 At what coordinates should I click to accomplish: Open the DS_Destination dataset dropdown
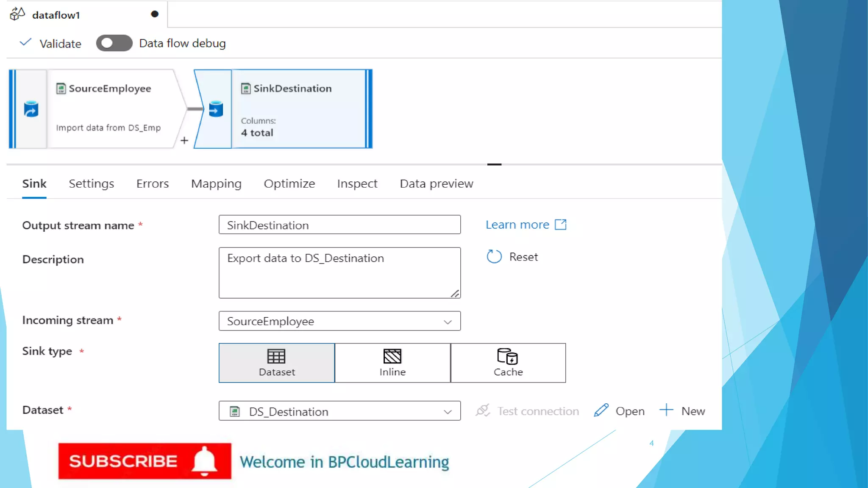(x=448, y=412)
